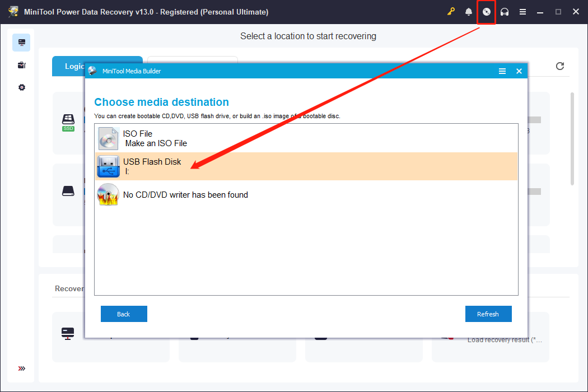Expand the sidebar with the double-arrow icon
This screenshot has height=392, width=588.
click(x=21, y=368)
